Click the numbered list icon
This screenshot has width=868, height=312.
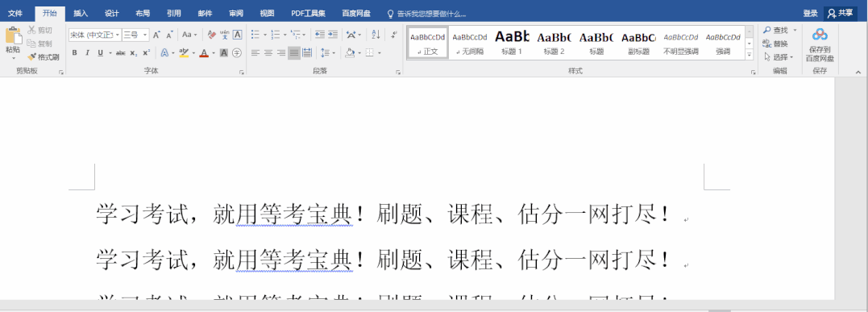(x=276, y=35)
